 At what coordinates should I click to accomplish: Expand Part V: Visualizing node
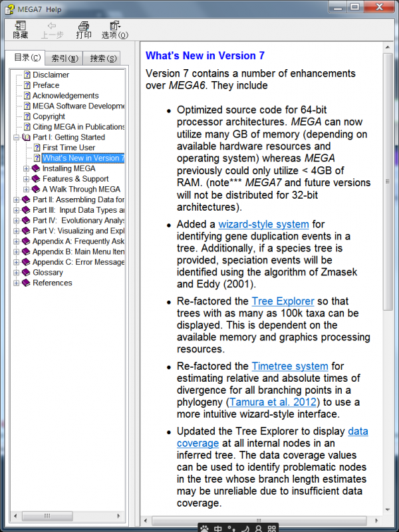[x=16, y=231]
